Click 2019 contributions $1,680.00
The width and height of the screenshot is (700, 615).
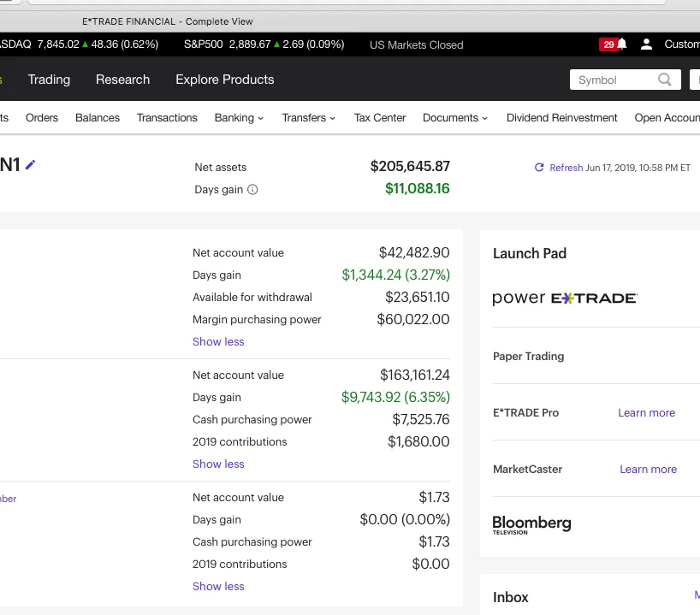pyautogui.click(x=418, y=442)
